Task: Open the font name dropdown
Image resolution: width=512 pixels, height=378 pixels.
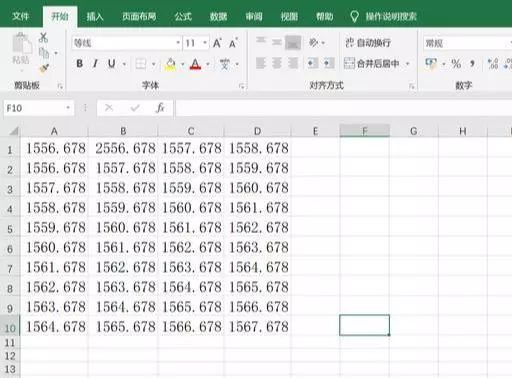Action: [x=178, y=43]
